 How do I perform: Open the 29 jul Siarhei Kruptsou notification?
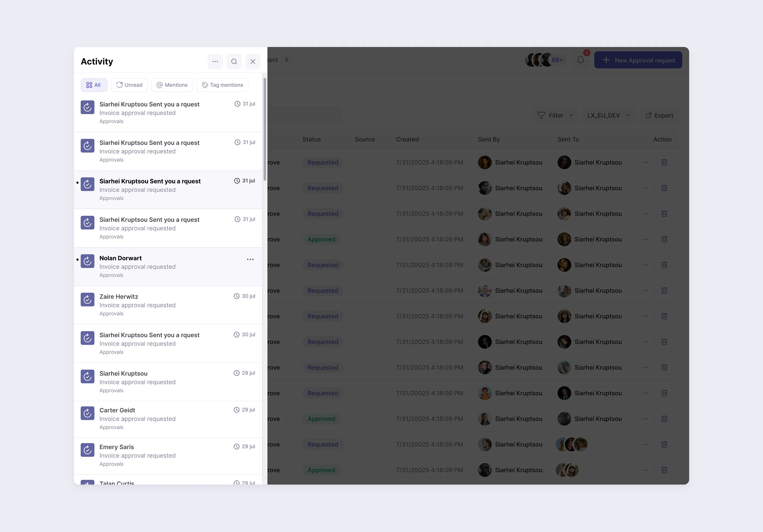coord(168,382)
